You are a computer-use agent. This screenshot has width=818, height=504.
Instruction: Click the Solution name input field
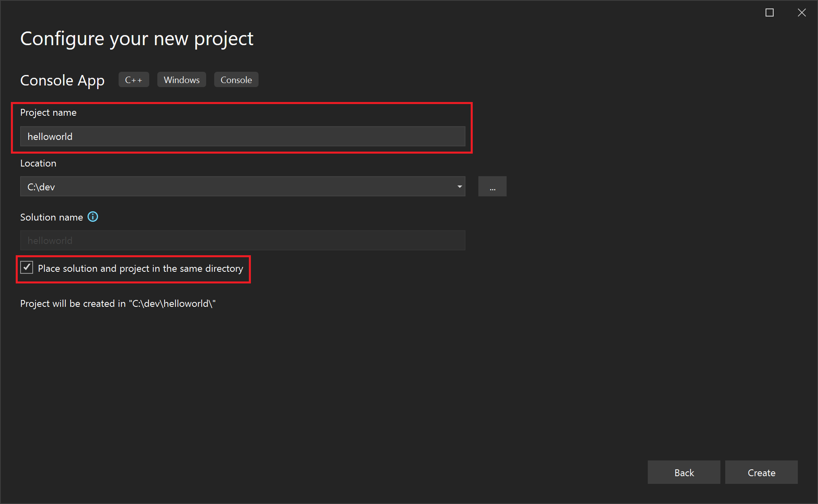(x=242, y=240)
